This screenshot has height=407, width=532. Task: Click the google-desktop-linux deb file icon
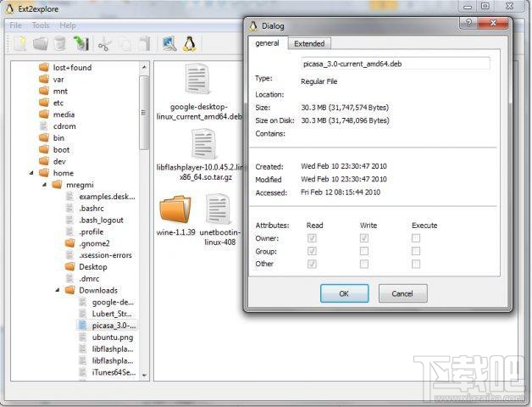click(x=197, y=79)
